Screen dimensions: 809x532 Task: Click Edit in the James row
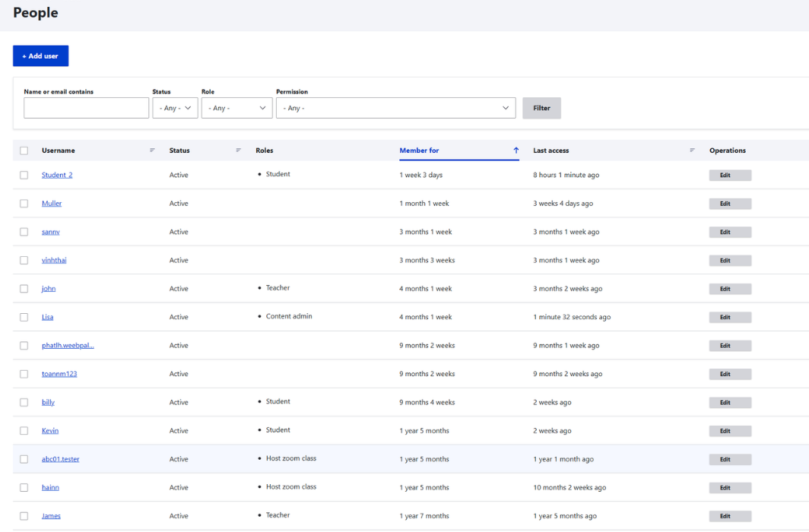coord(730,516)
